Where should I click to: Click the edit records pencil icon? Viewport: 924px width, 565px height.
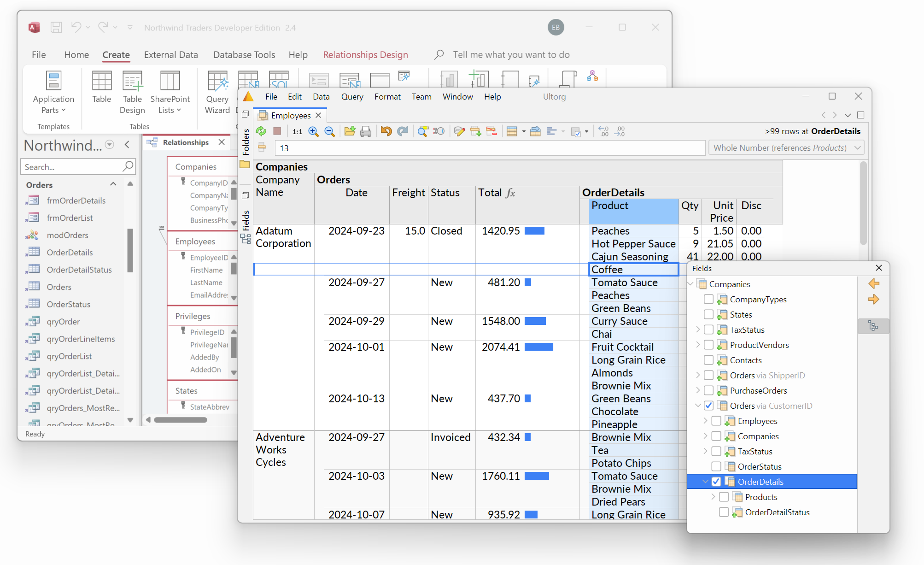tap(459, 131)
